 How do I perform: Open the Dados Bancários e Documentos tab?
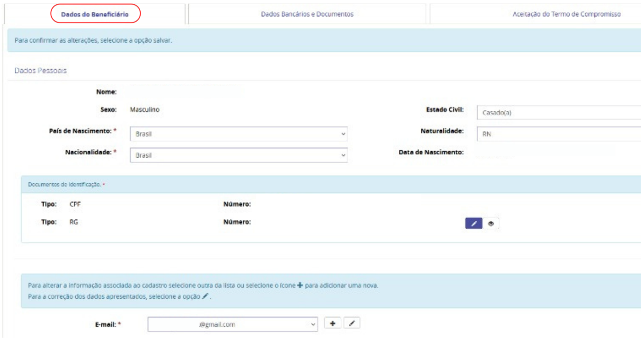[307, 14]
